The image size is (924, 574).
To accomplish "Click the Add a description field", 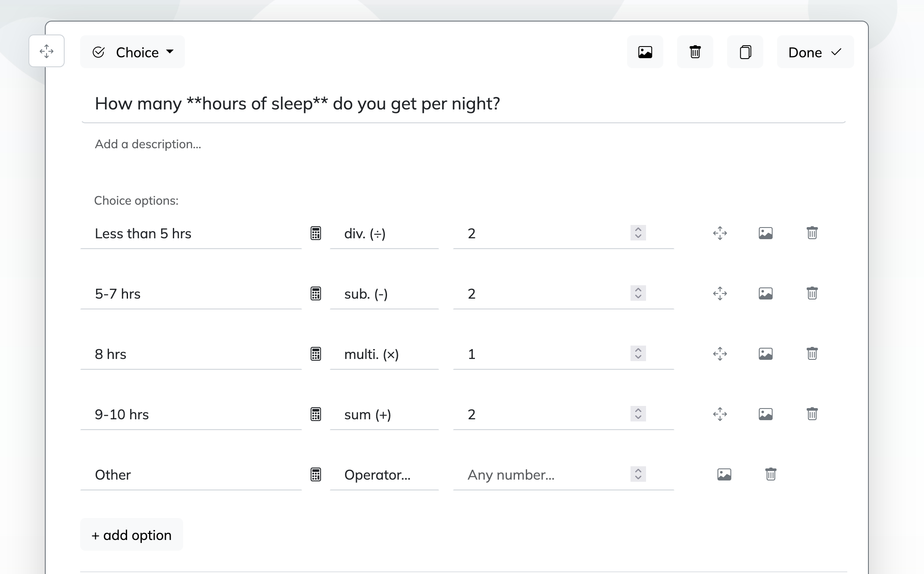I will tap(464, 144).
